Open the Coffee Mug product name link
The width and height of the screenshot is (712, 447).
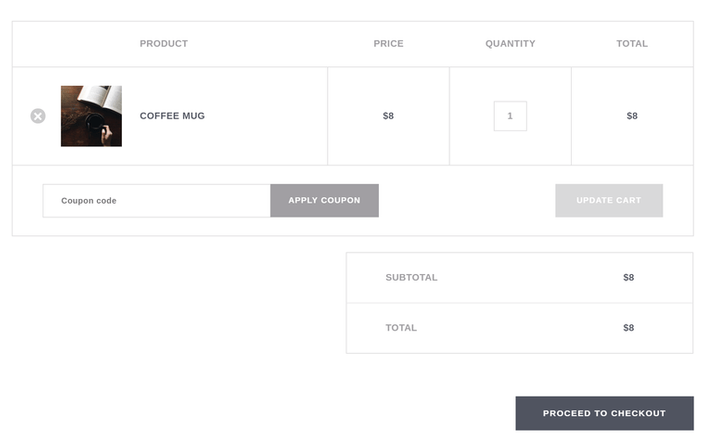pos(172,116)
